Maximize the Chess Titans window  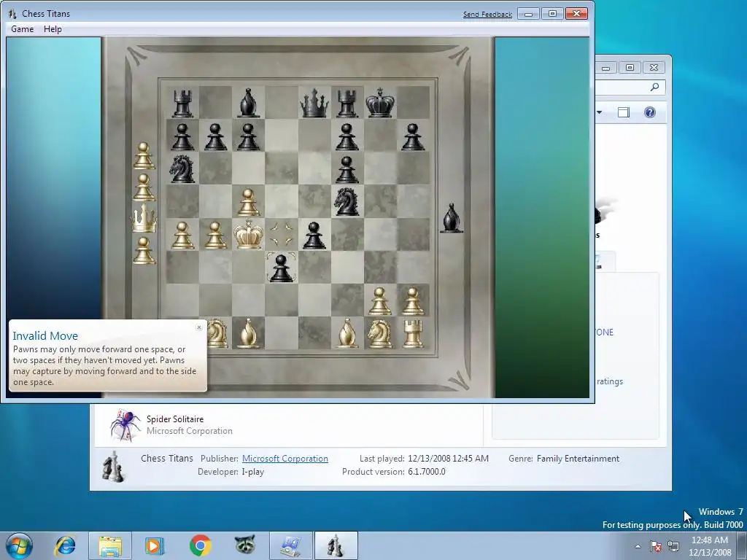553,14
